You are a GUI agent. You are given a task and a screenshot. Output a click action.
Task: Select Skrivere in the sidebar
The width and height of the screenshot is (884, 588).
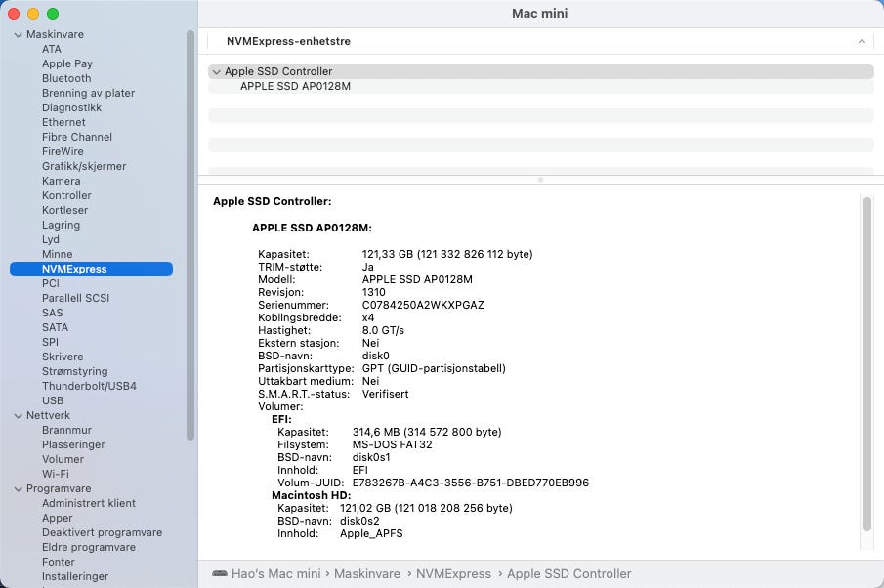63,357
